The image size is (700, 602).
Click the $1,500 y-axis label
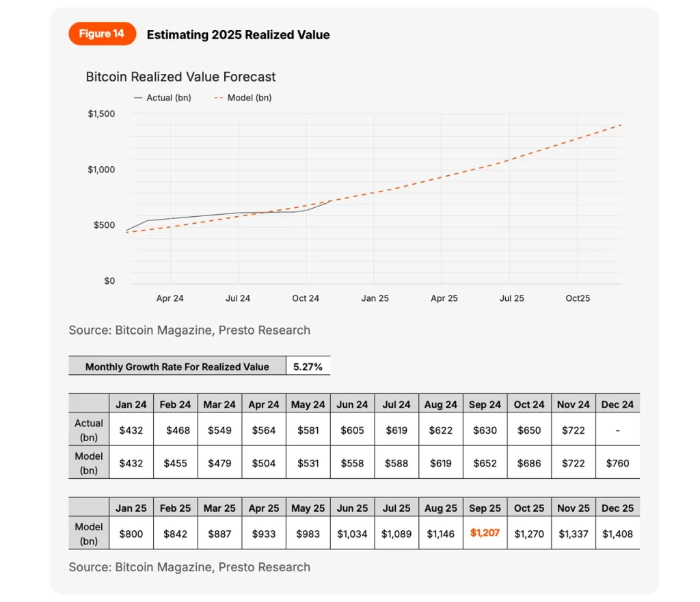point(101,114)
